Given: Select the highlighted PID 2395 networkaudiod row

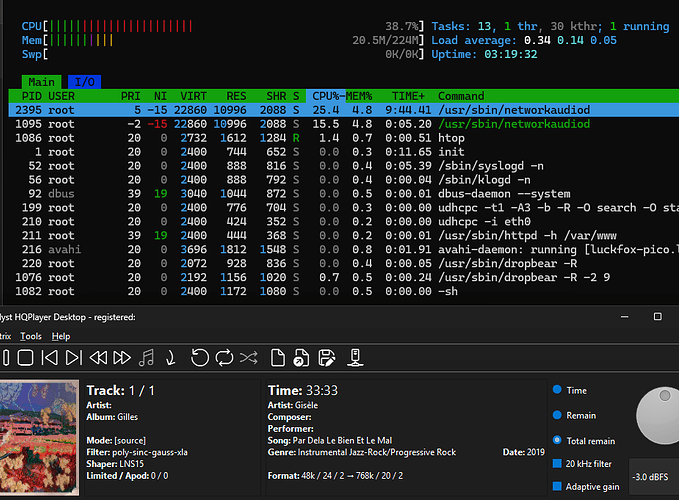Looking at the screenshot, I should (x=344, y=110).
